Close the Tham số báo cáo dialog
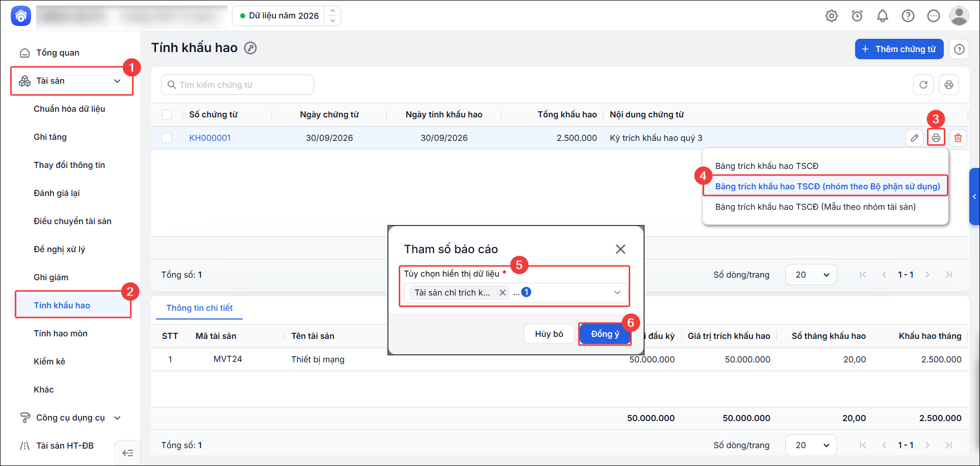980x466 pixels. coord(621,249)
